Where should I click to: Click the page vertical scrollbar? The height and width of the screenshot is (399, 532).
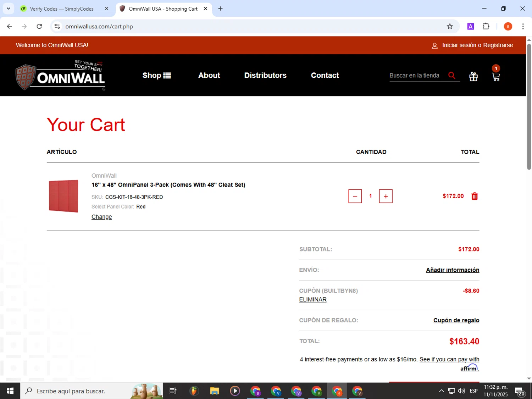coord(529,106)
